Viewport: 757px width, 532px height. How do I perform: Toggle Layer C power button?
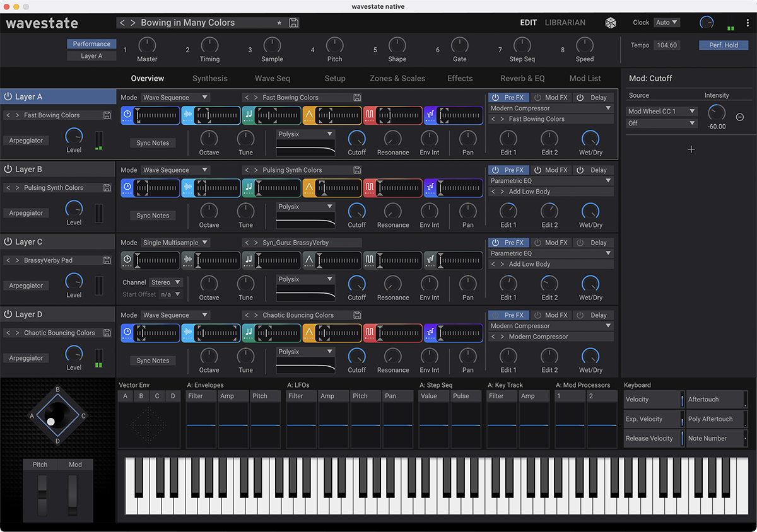[8, 242]
